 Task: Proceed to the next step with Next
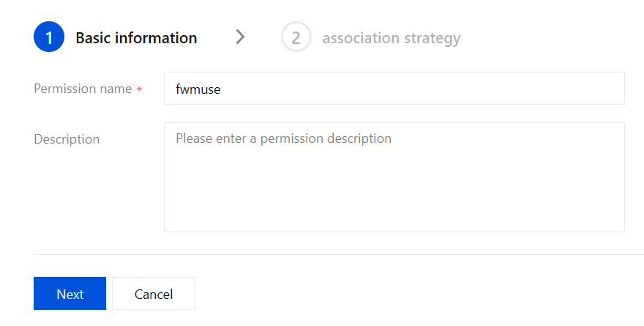pos(70,294)
